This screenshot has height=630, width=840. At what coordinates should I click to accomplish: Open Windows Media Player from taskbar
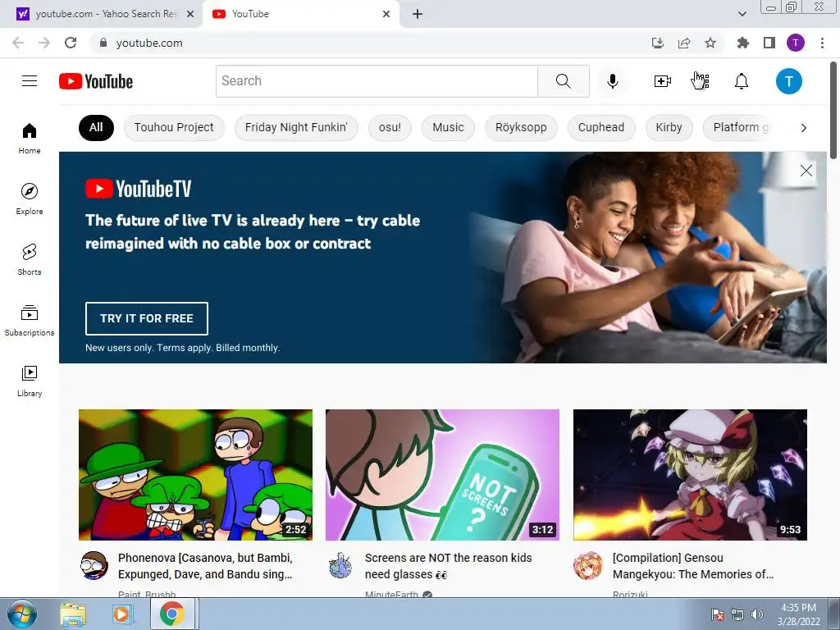tap(121, 614)
